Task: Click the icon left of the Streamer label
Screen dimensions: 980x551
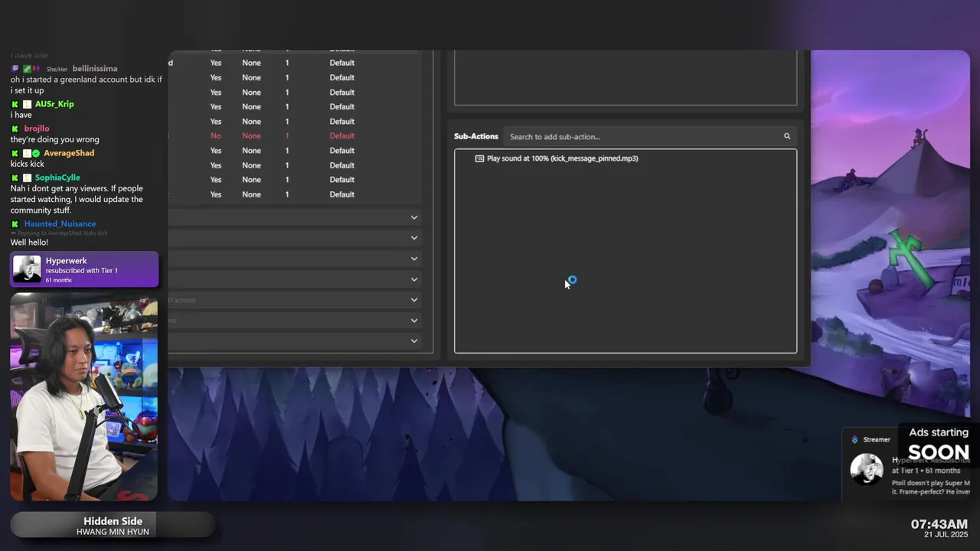Action: coord(854,439)
